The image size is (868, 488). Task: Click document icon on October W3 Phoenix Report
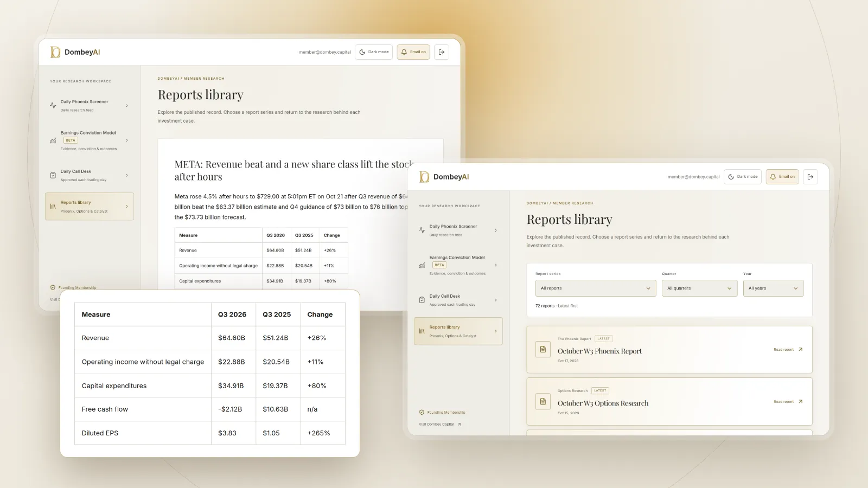[543, 349]
